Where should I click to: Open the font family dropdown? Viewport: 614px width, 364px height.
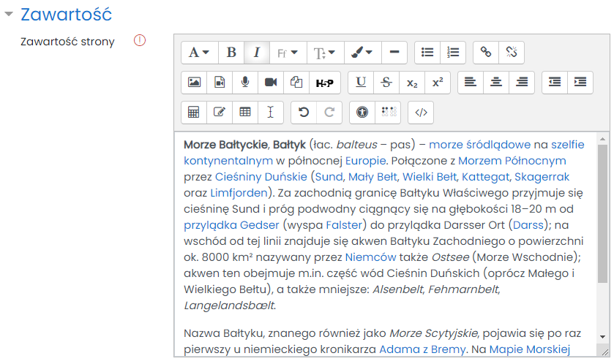(x=287, y=53)
